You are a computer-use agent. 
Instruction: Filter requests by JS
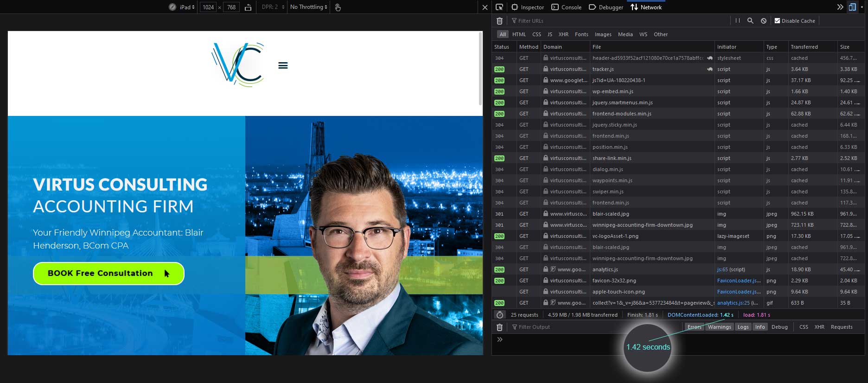[x=549, y=34]
